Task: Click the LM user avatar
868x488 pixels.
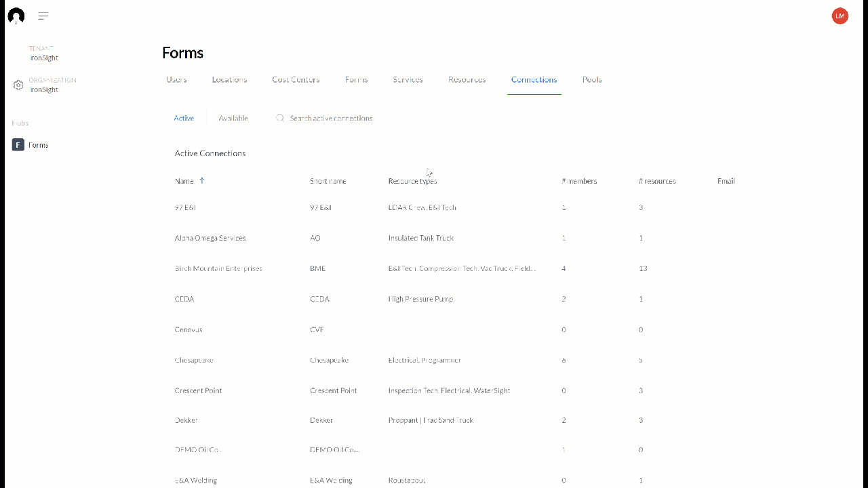Action: (x=840, y=16)
